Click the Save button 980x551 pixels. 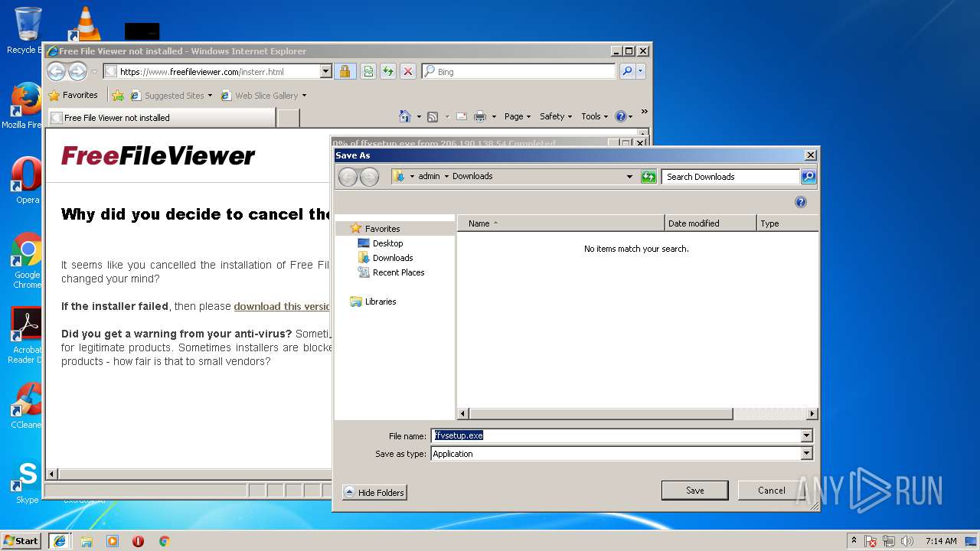694,491
